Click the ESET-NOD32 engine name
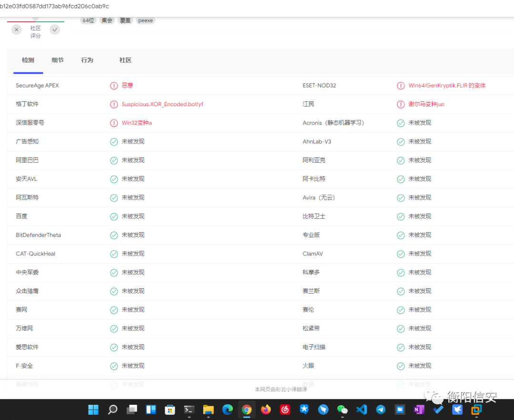This screenshot has height=420, width=514. point(319,86)
